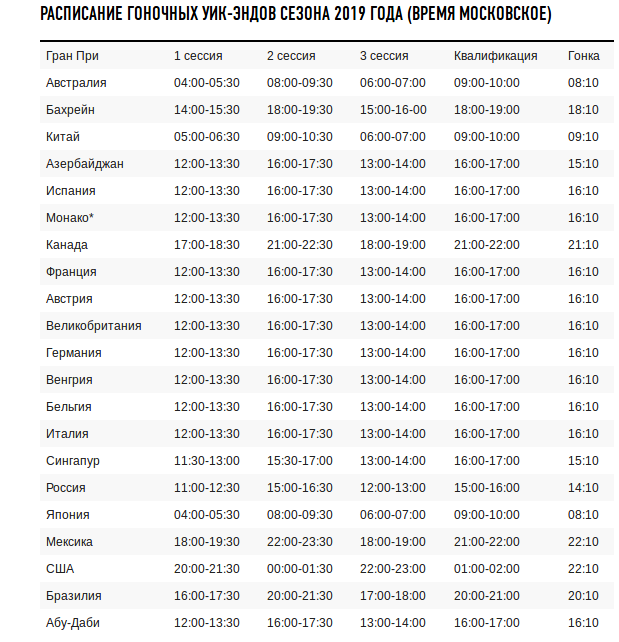Click the 2 сессия column header
The image size is (619, 642).
291,56
